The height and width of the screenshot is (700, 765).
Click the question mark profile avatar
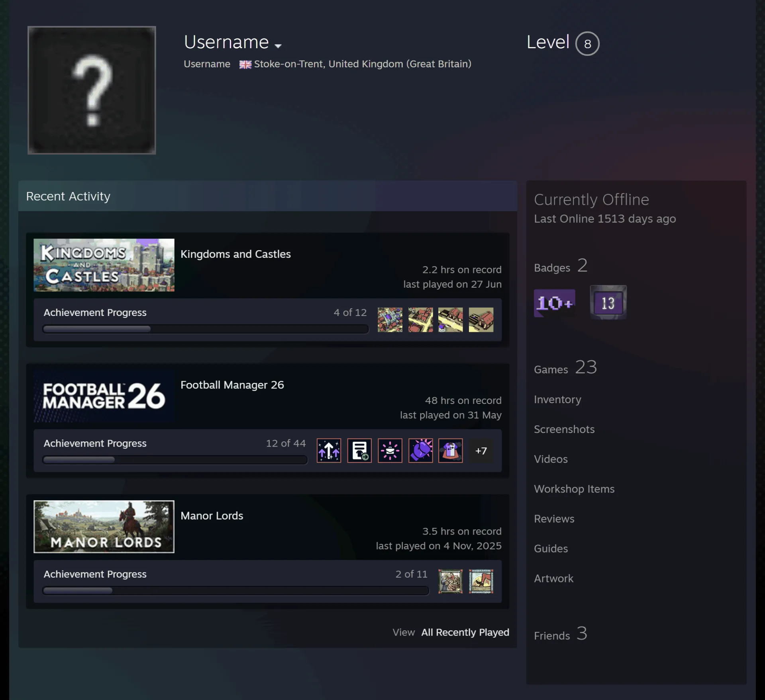pyautogui.click(x=92, y=90)
